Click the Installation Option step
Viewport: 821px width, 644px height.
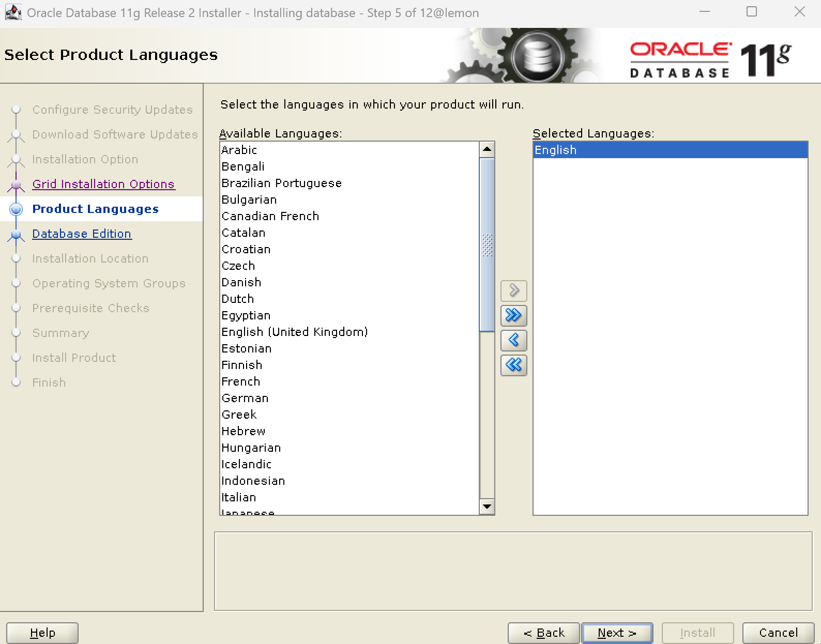coord(85,159)
